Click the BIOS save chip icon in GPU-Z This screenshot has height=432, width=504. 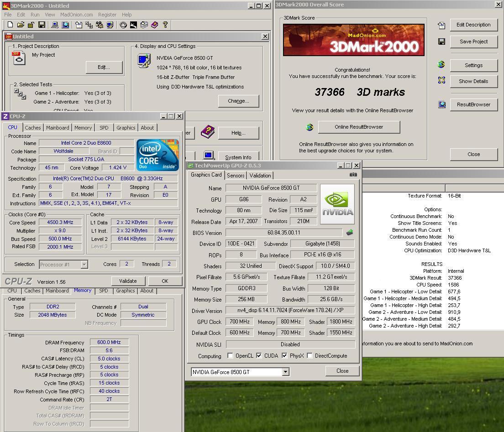coord(350,232)
